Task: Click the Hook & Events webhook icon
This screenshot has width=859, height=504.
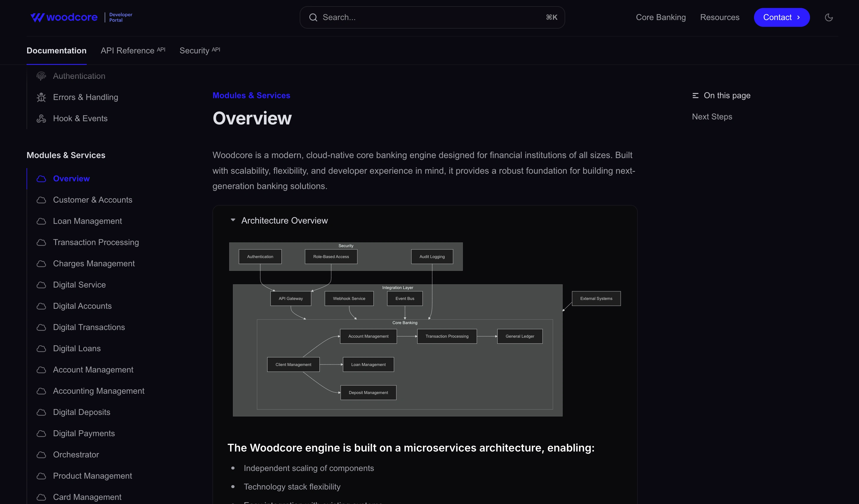Action: [41, 119]
